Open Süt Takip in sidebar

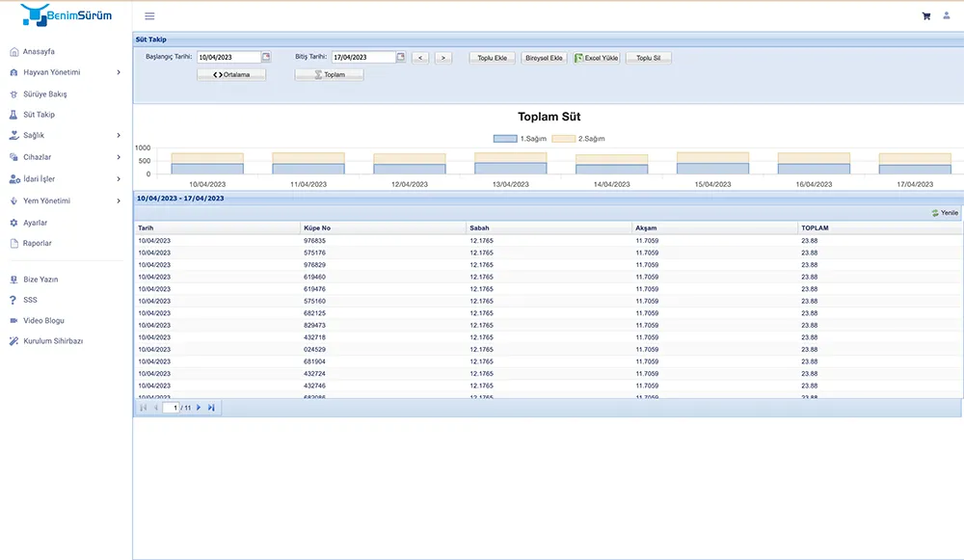point(39,115)
